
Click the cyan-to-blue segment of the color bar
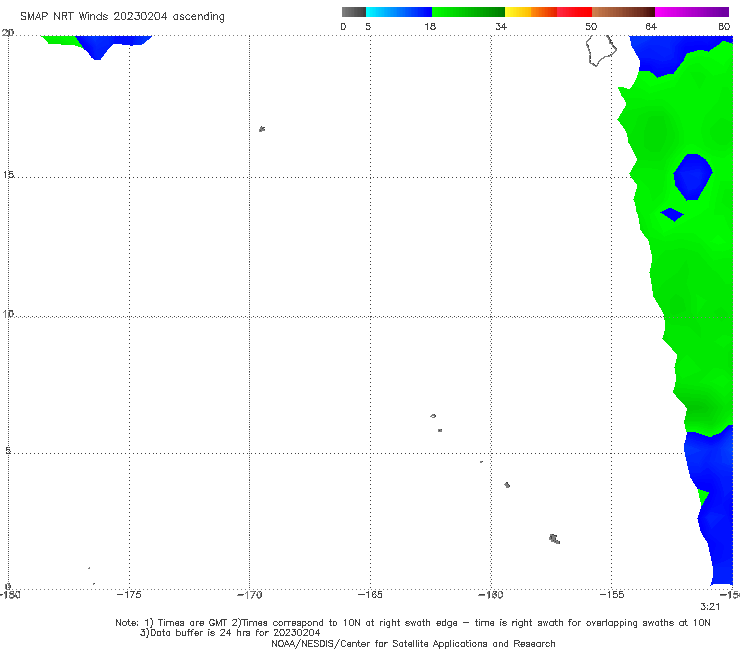coord(399,12)
